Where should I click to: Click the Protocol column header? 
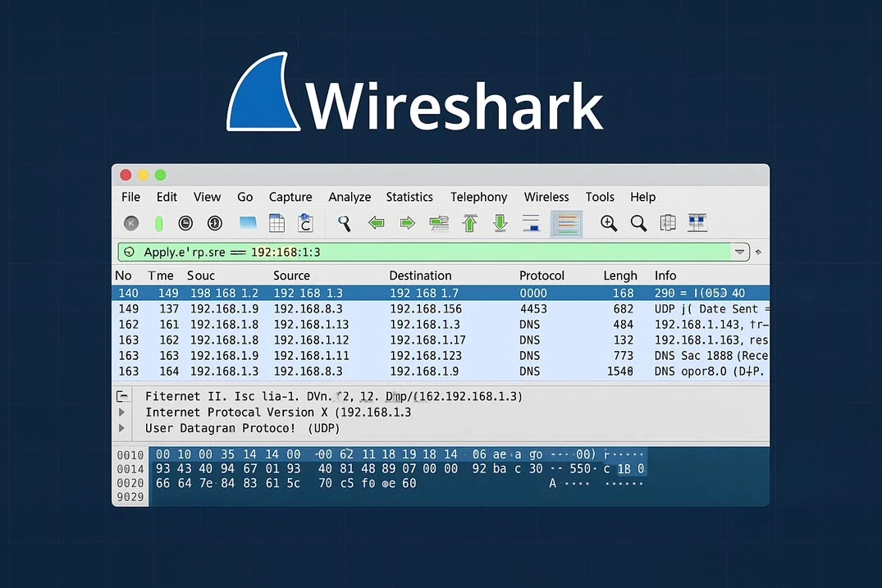pos(542,276)
